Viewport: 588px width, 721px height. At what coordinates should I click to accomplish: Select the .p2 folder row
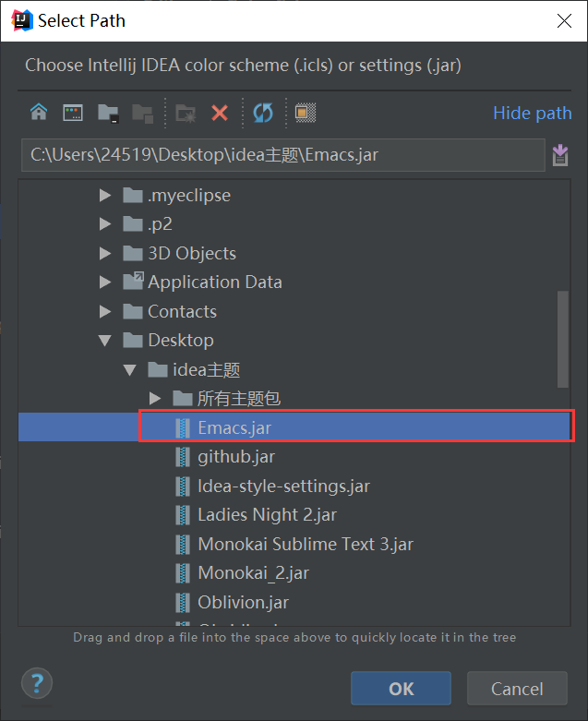(x=294, y=224)
